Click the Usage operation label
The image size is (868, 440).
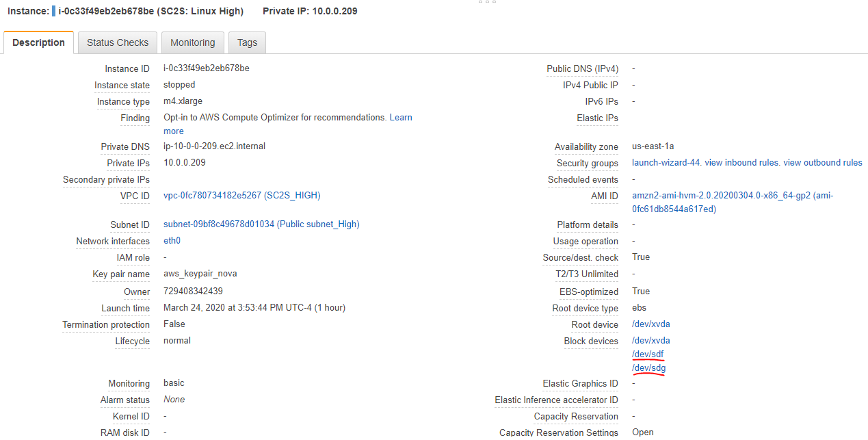586,242
